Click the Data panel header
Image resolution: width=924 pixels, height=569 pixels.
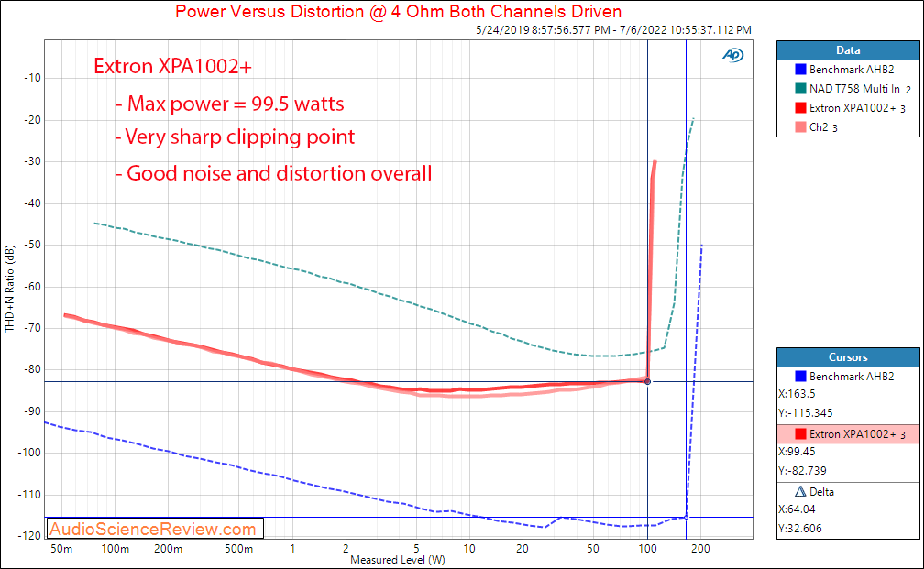pos(848,50)
